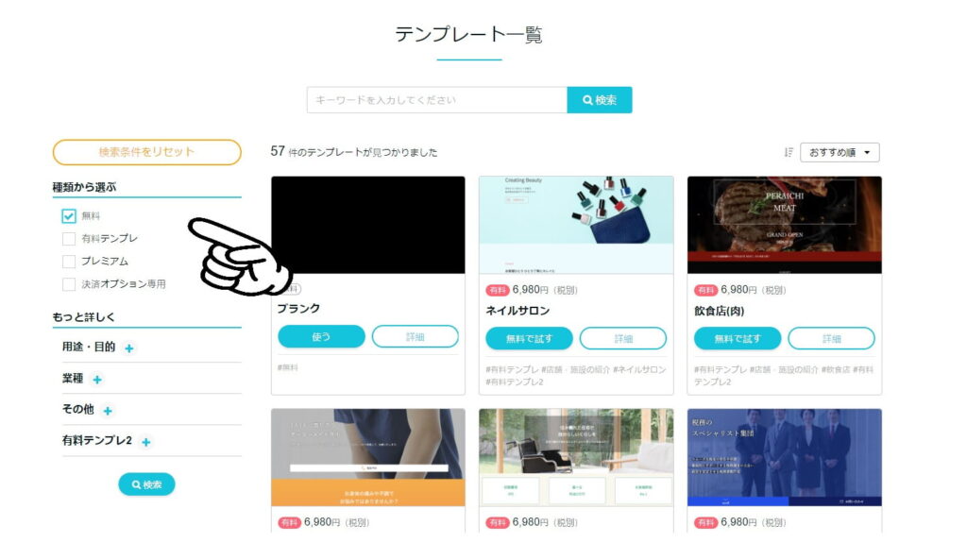Check the 有料テンプレ checkbox
Screen dimensions: 967x560
(x=68, y=239)
